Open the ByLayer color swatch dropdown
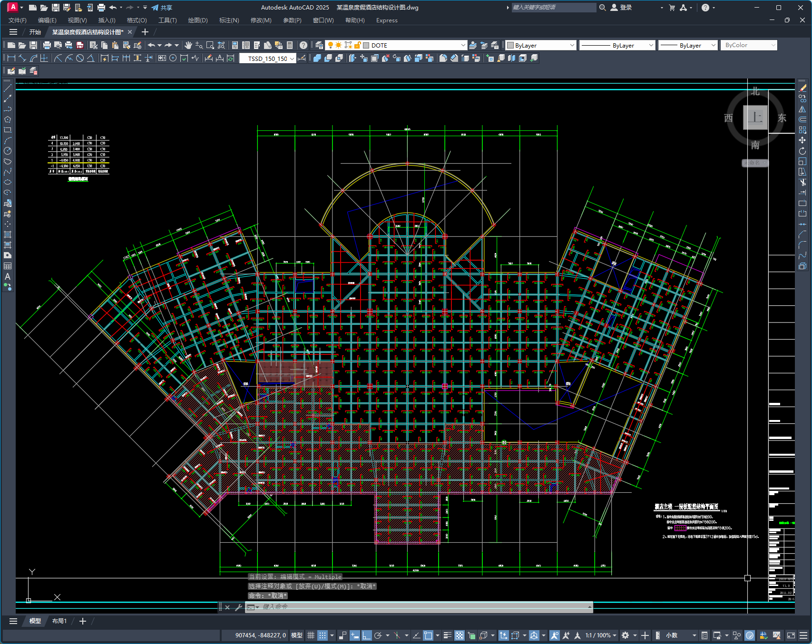 pyautogui.click(x=541, y=45)
